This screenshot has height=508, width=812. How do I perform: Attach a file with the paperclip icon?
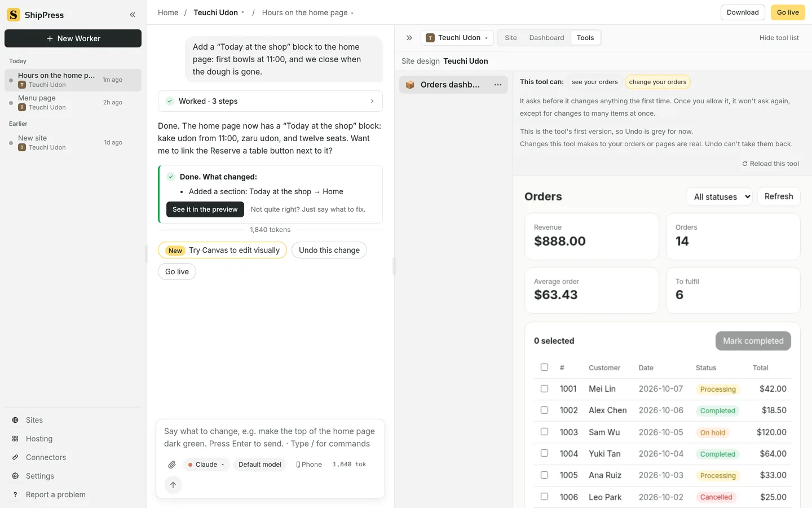(172, 465)
